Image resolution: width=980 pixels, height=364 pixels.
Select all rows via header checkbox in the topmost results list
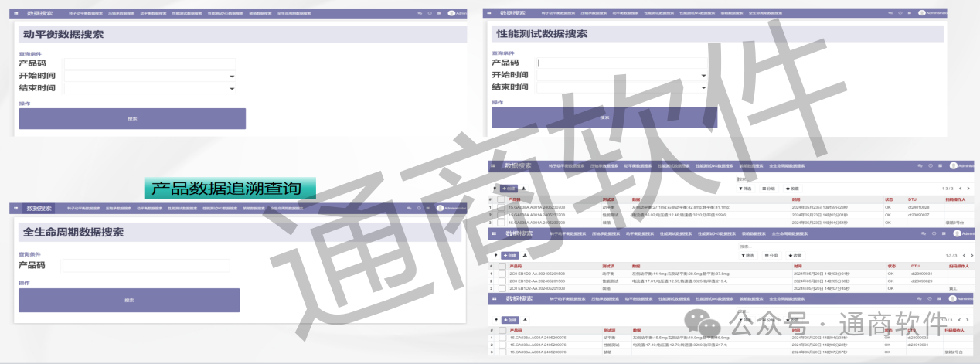pos(502,199)
